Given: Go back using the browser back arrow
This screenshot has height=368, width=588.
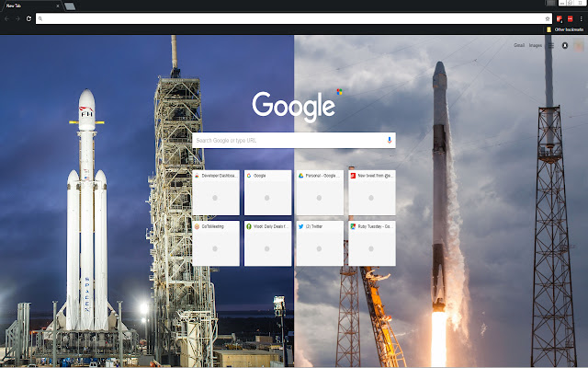Looking at the screenshot, I should [6, 18].
